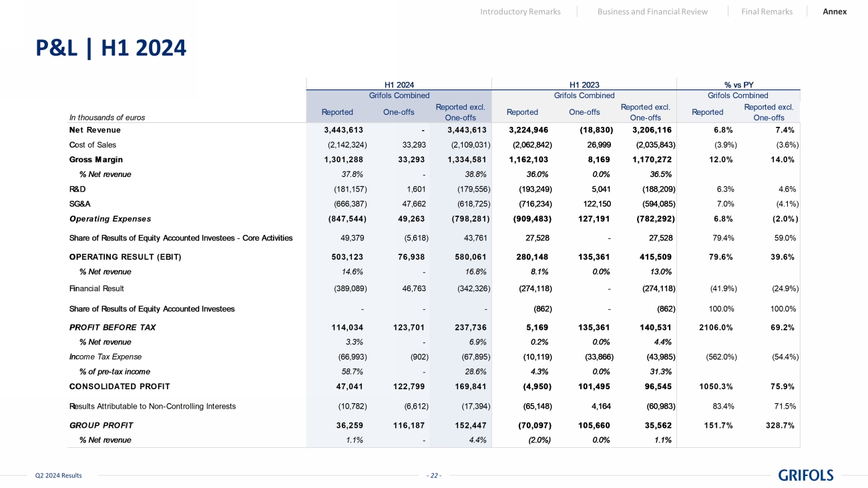This screenshot has height=488, width=868.
Task: Select the Gross Margin row label
Action: pyautogui.click(x=96, y=160)
